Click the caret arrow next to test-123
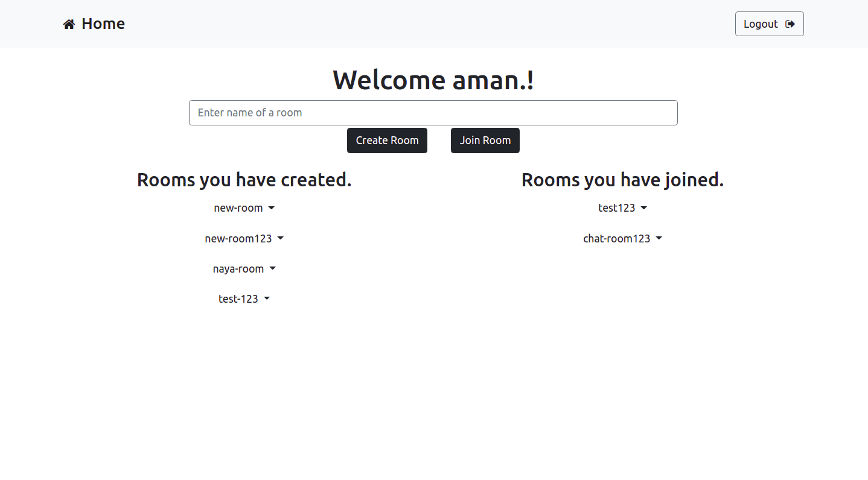The image size is (868, 480). coord(267,299)
